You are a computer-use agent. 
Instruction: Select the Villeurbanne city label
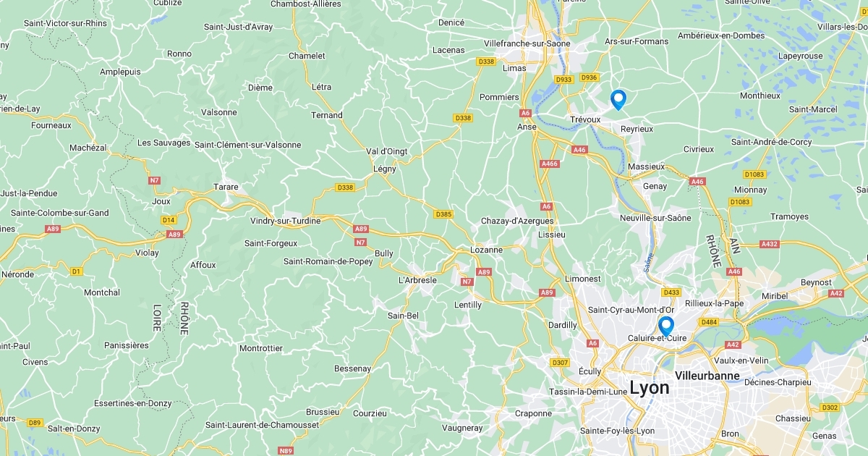(707, 376)
